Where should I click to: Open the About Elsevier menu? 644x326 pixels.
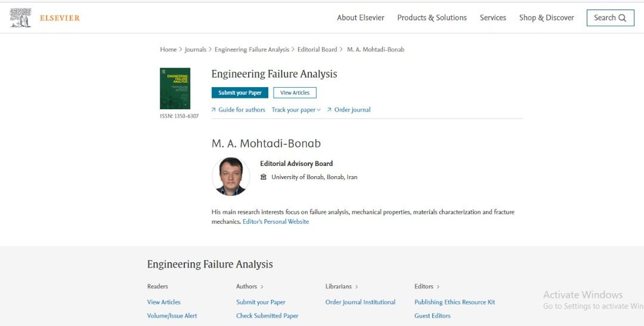tap(361, 18)
